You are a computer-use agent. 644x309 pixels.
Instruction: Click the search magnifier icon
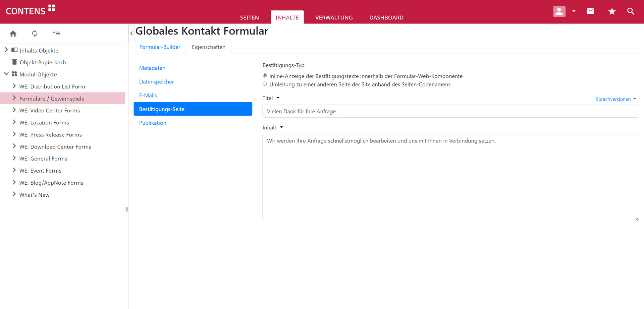pos(631,11)
